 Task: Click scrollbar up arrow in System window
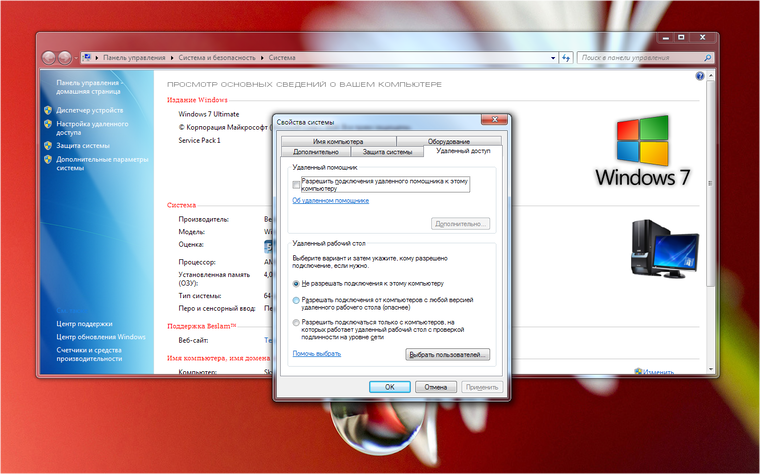[711, 76]
